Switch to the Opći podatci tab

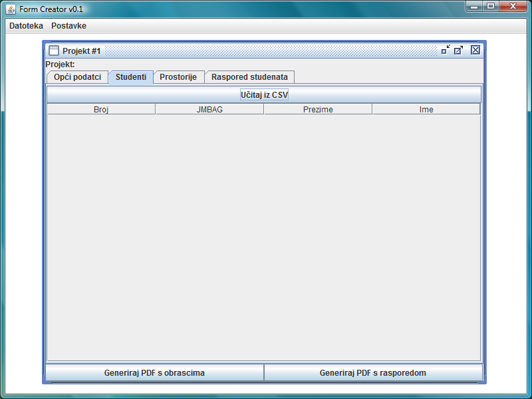pyautogui.click(x=77, y=77)
